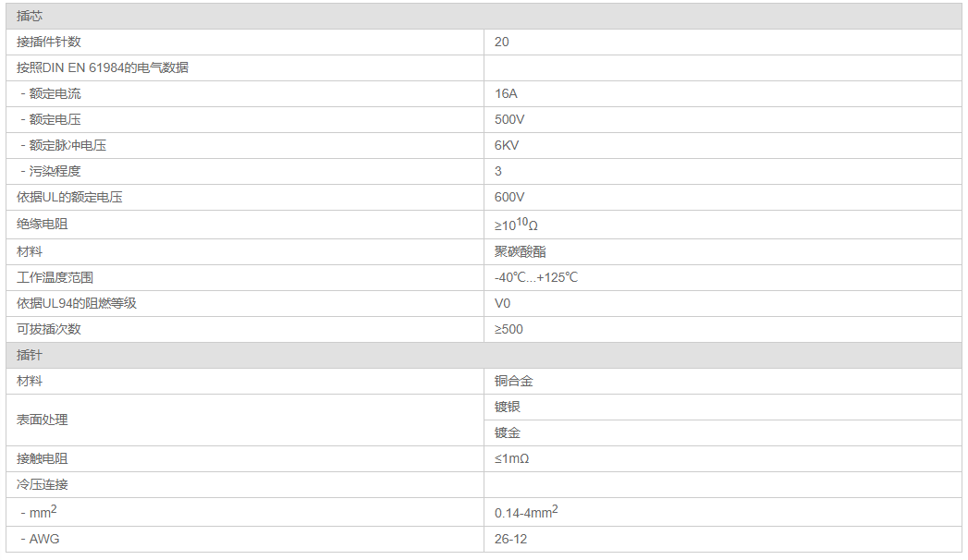Viewport: 968px width, 560px height.
Task: Click the 0.14-4mm² wire cross-section value
Action: pos(526,512)
